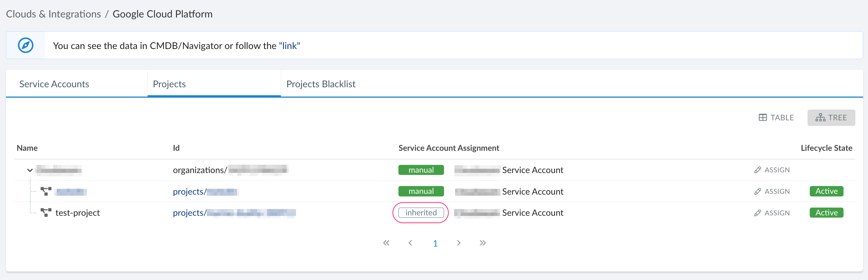Click the project icon beside test-project

point(46,212)
